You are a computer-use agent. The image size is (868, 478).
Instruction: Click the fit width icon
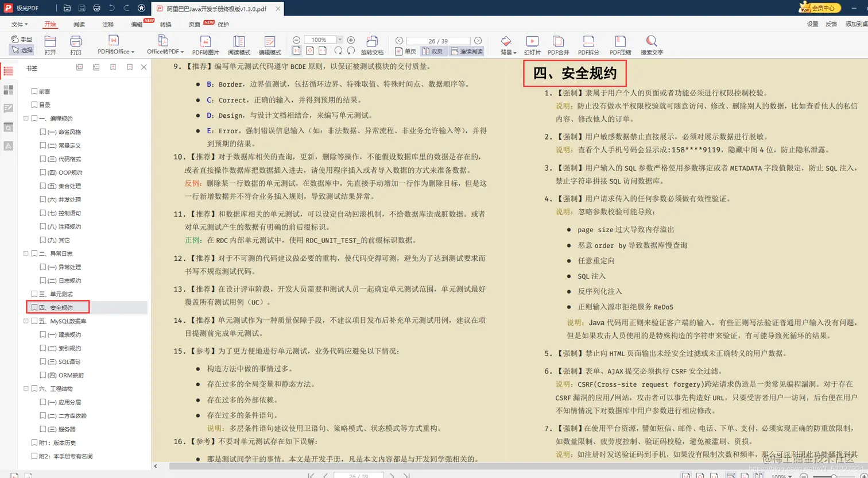click(x=324, y=51)
